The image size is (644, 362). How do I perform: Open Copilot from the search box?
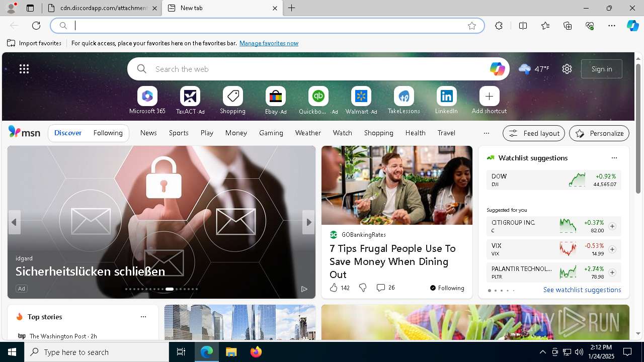pyautogui.click(x=497, y=69)
